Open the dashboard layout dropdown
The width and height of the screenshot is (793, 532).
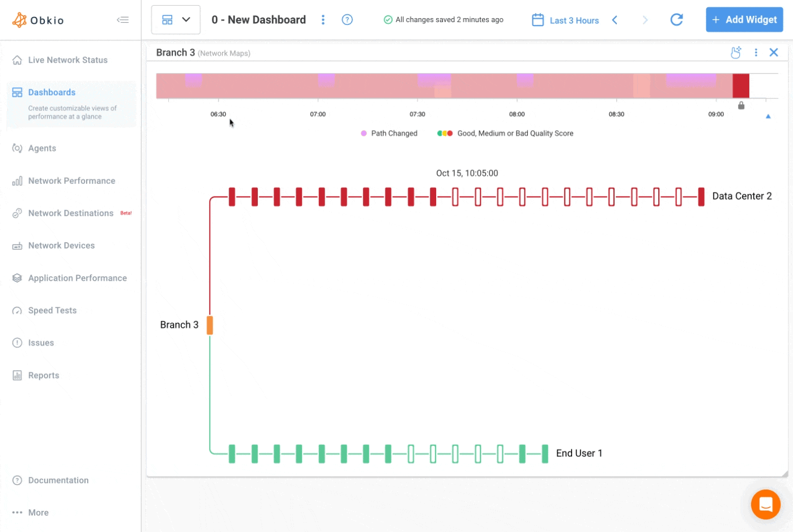point(176,19)
